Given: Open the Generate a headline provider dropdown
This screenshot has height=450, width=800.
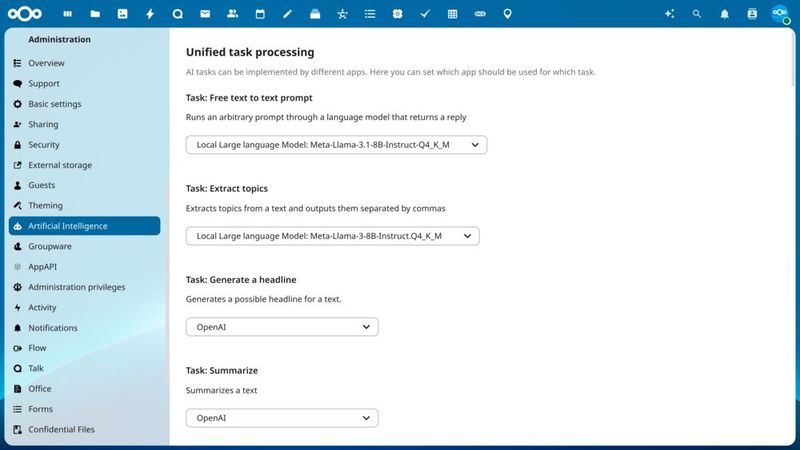Looking at the screenshot, I should [x=282, y=327].
